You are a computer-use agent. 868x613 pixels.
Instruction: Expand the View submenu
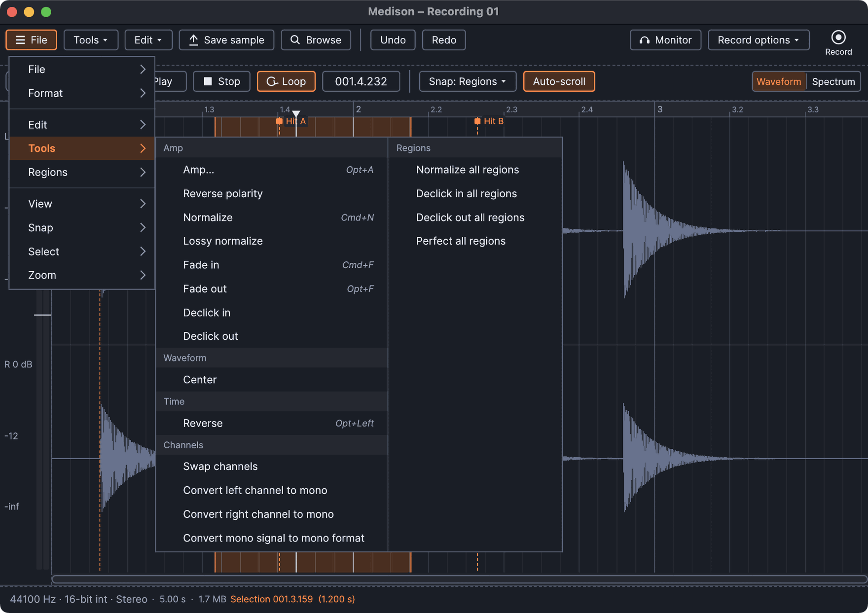(x=82, y=204)
